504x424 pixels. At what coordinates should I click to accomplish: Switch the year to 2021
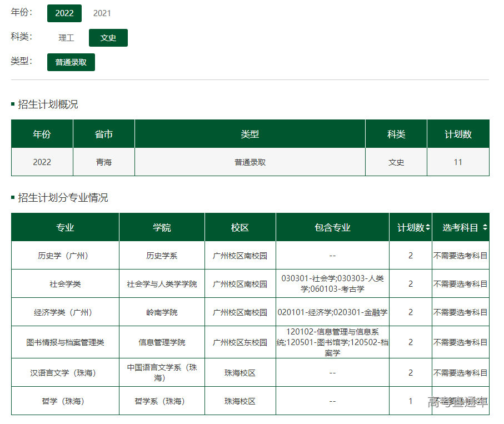click(x=102, y=13)
